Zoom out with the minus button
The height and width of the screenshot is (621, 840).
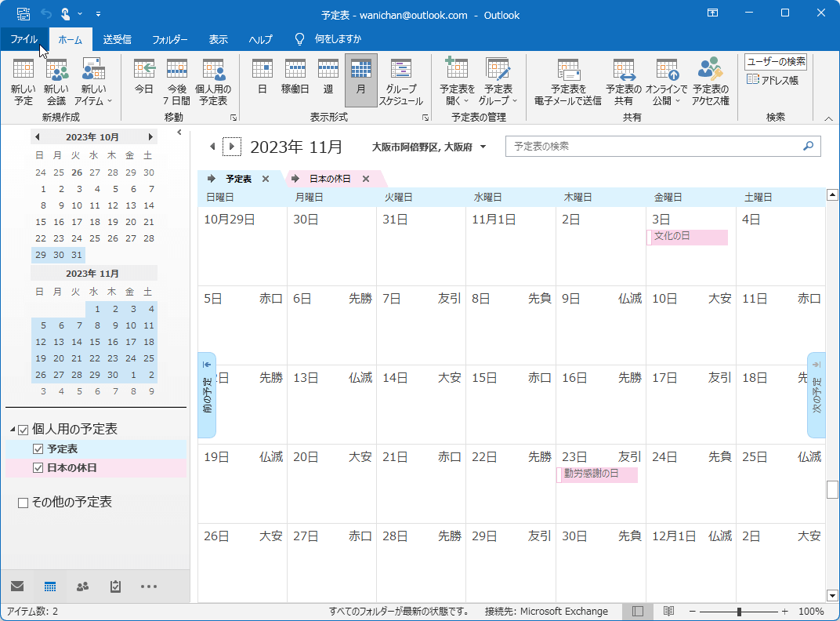692,612
